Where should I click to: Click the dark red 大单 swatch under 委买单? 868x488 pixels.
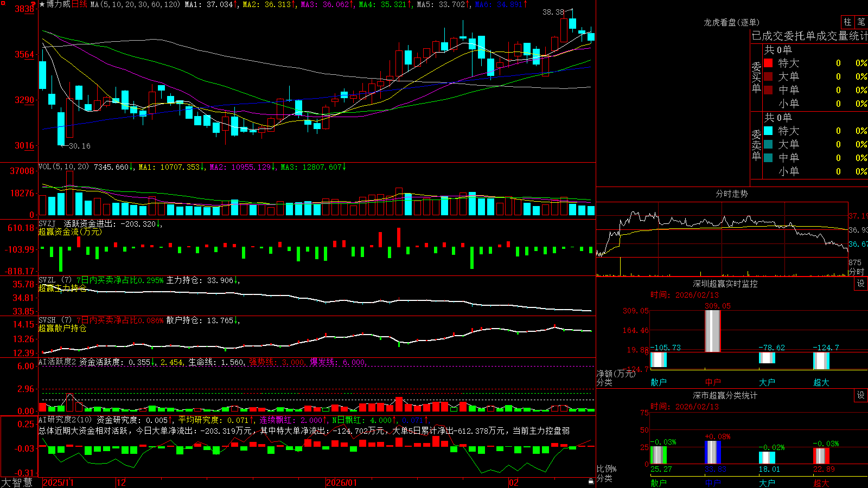click(768, 76)
